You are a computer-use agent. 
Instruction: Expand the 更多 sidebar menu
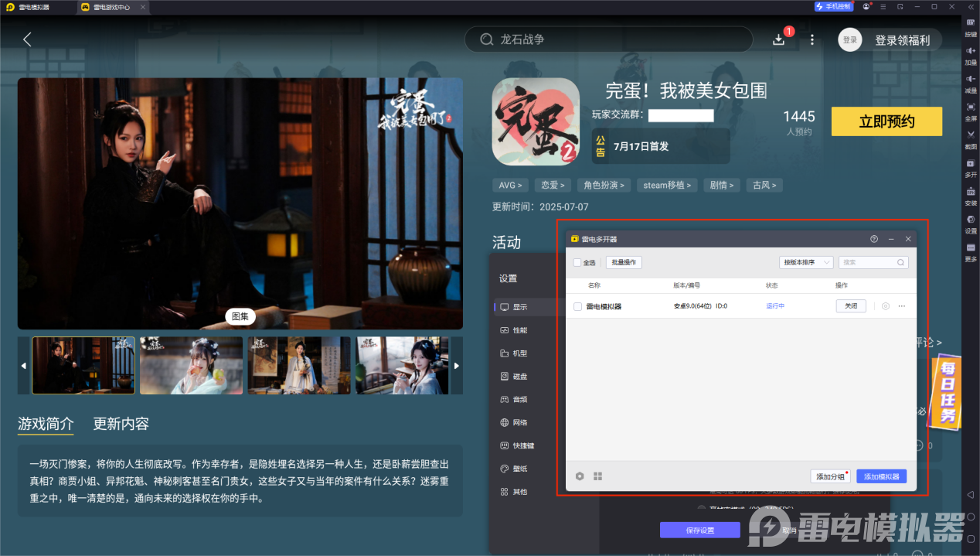point(971,248)
